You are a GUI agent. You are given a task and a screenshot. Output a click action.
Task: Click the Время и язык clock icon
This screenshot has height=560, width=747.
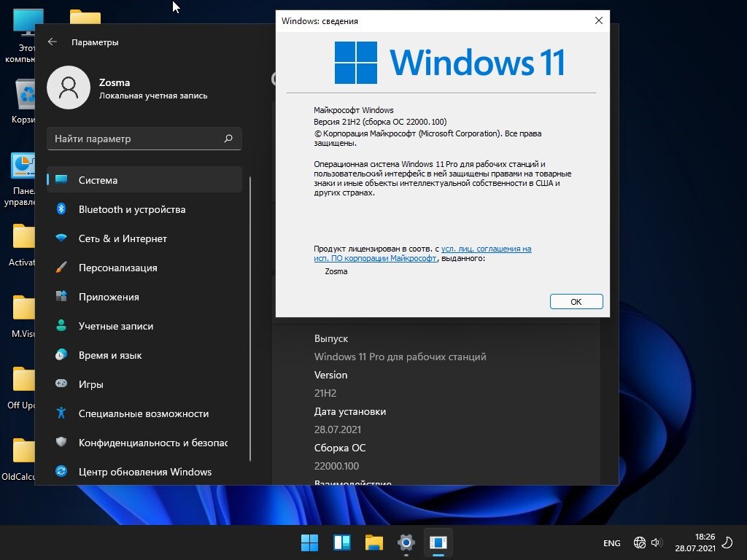click(61, 354)
